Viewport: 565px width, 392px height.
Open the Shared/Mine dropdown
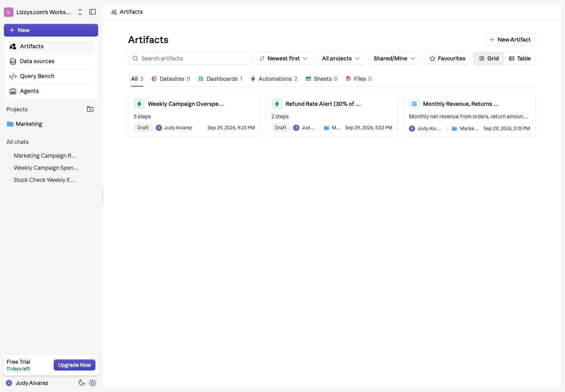pyautogui.click(x=395, y=58)
